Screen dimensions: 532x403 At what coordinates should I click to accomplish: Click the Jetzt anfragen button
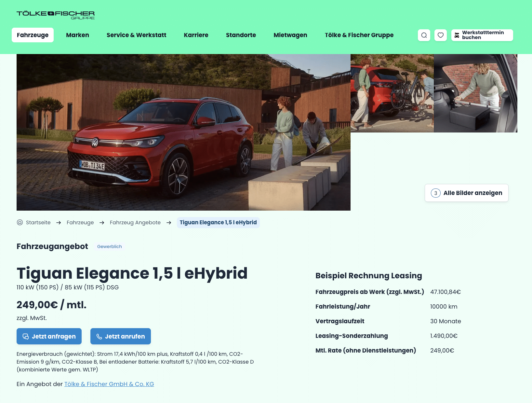(49, 336)
